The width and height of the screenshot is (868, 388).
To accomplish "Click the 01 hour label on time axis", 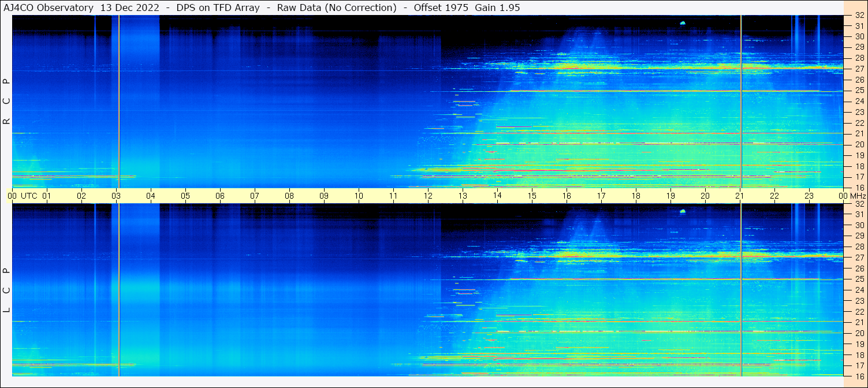I will (47, 196).
